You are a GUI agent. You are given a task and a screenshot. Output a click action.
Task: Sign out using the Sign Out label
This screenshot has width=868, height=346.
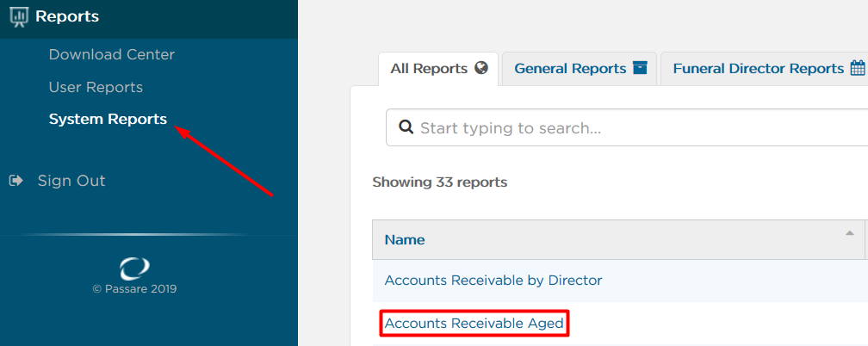(71, 181)
